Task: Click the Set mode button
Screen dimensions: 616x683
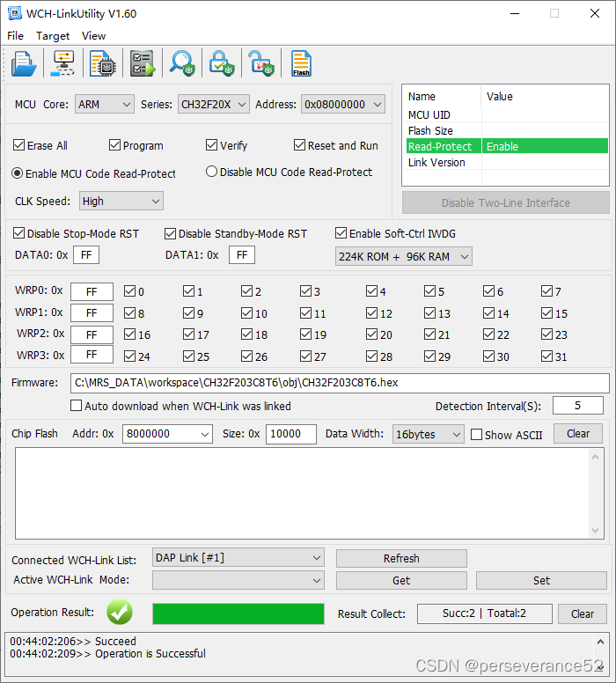Action: pyautogui.click(x=541, y=581)
